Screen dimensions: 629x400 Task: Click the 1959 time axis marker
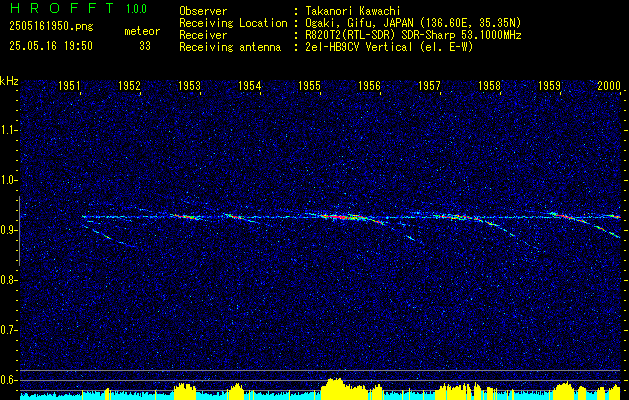tap(550, 85)
